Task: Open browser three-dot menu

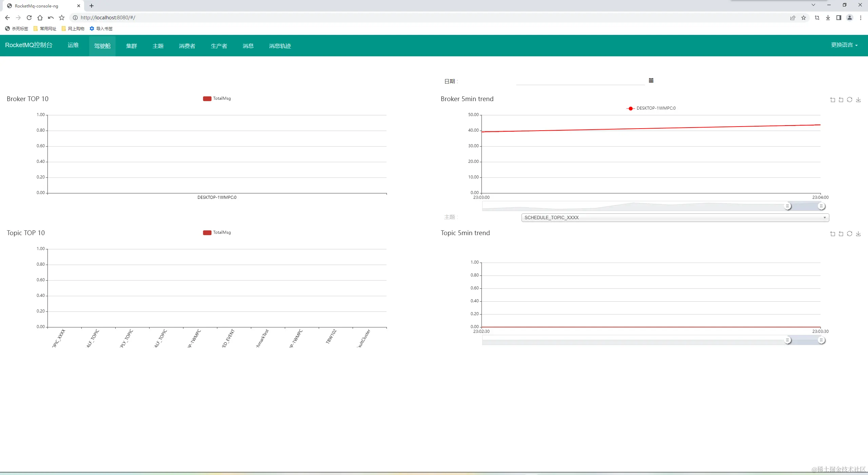Action: [x=861, y=18]
